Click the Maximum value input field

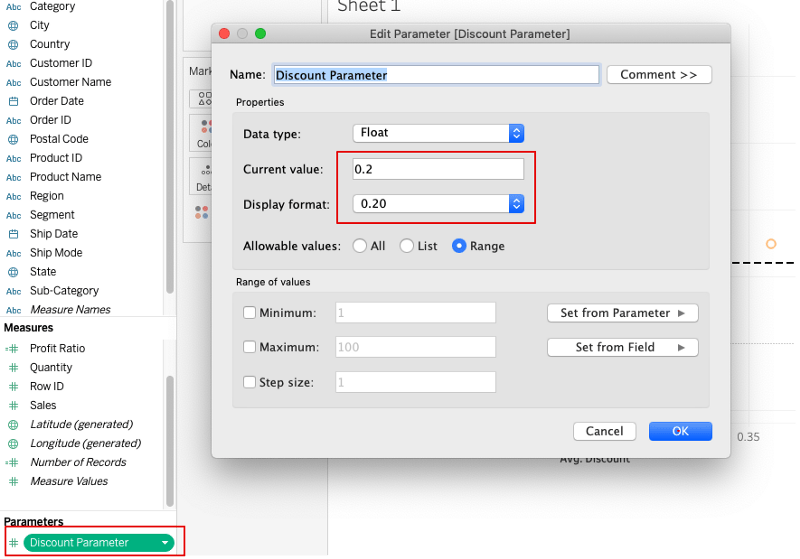point(415,347)
